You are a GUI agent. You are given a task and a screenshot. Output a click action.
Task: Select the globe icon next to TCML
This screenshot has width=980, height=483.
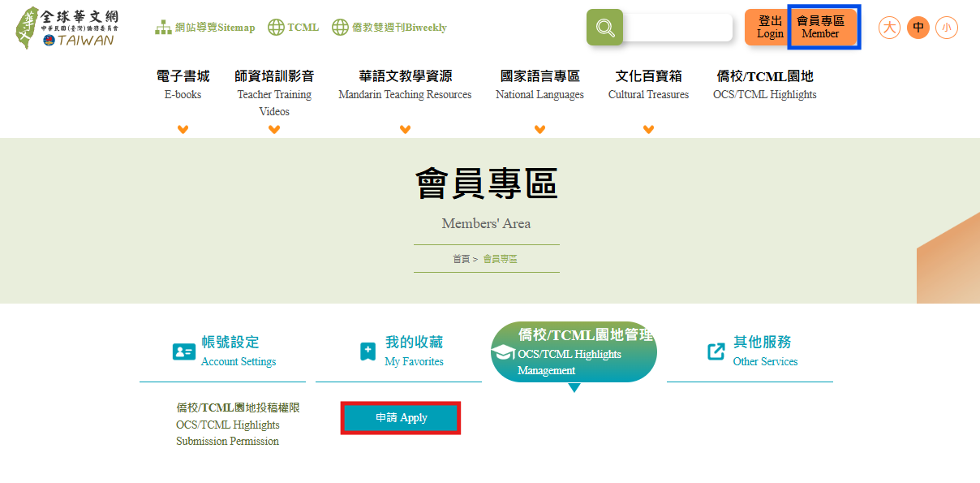(273, 26)
